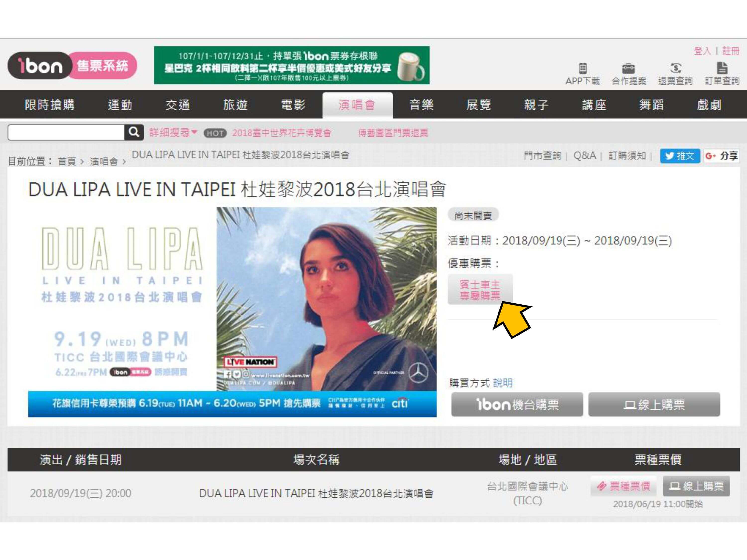Share via the Google+ 分享 button

[x=722, y=156]
